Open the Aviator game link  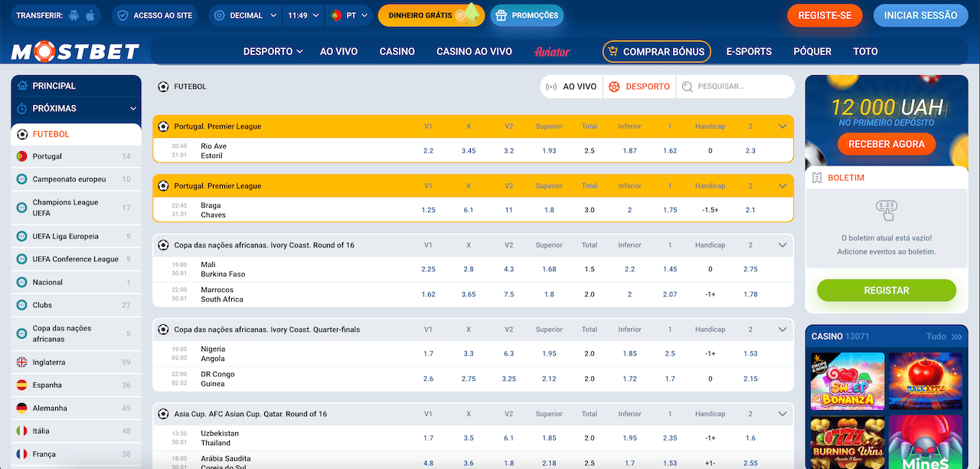pos(552,51)
